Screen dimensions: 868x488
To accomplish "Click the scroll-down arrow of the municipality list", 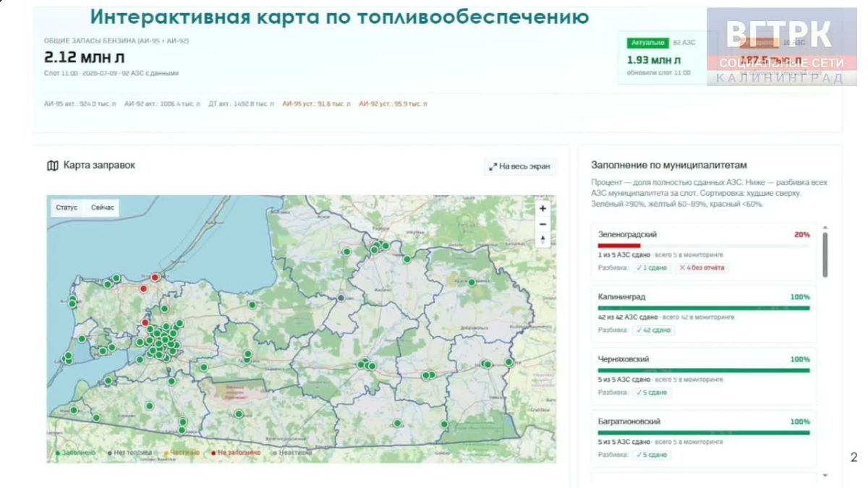I will pos(825,476).
